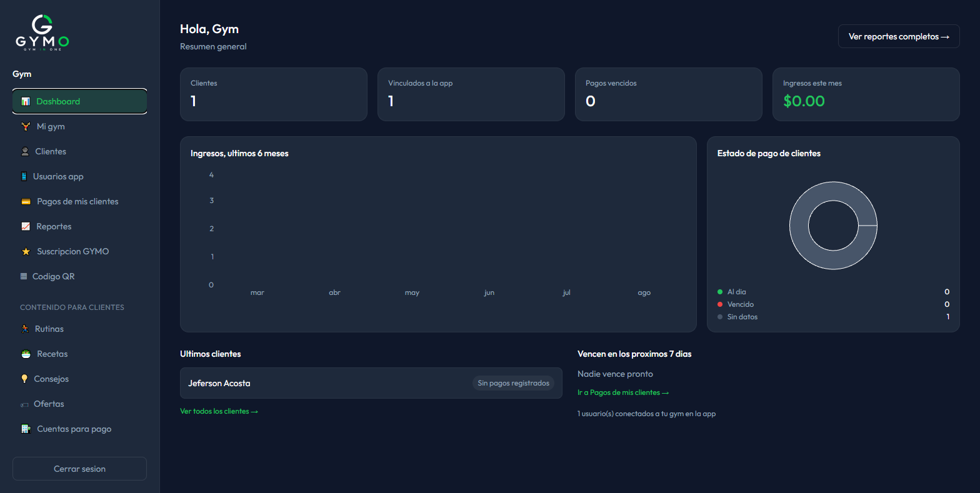Viewport: 980px width, 493px height.
Task: Click the jul label on chart axis
Action: tap(566, 292)
